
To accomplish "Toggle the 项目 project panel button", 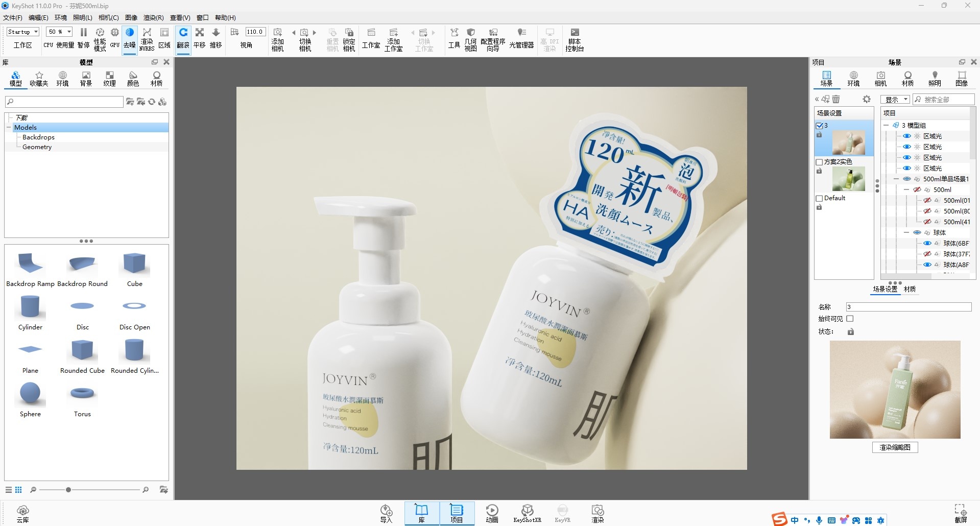I will point(457,513).
